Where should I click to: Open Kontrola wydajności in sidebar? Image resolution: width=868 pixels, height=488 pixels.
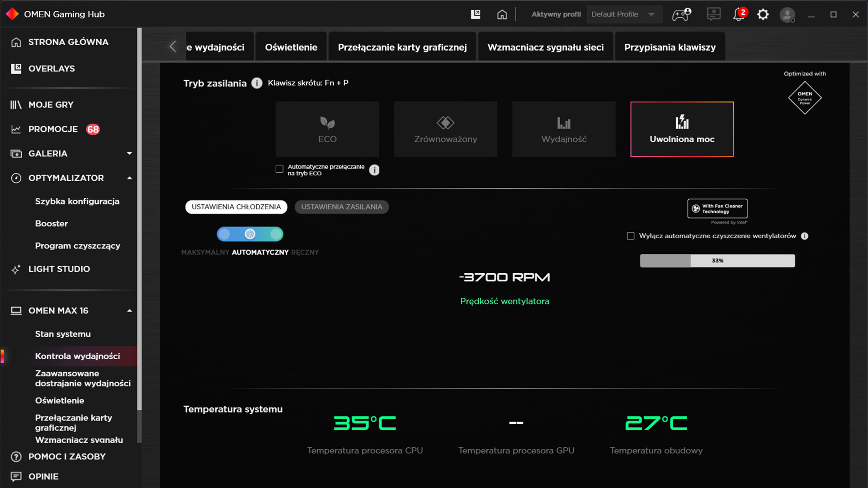tap(78, 356)
